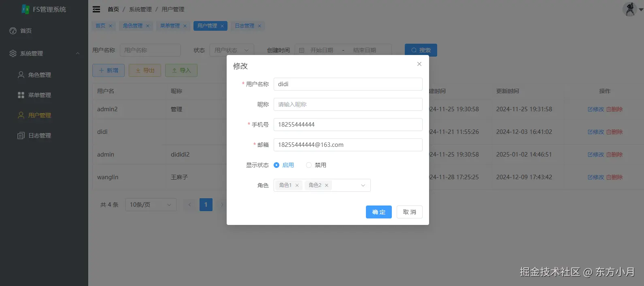Close the 菜单管理 tab with its x

click(x=185, y=26)
